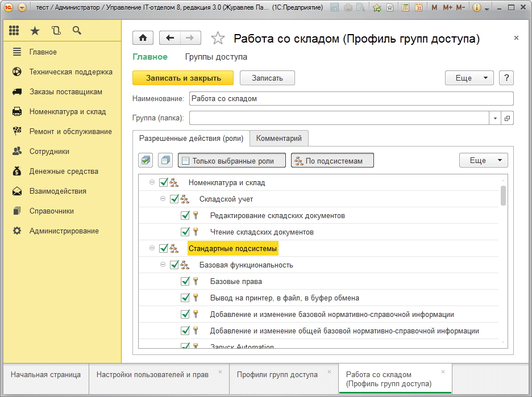The width and height of the screenshot is (532, 397).
Task: Open Администрирование section
Action: coord(64,231)
